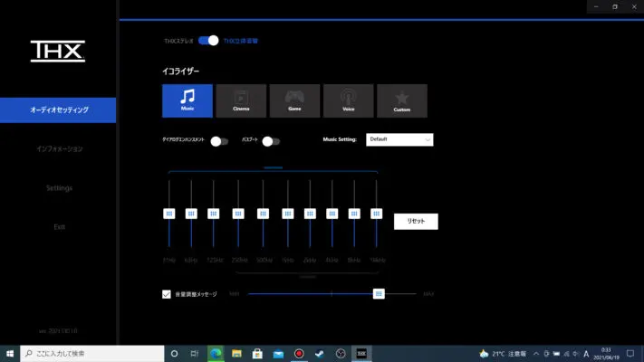Viewport: 644px width, 362px height.
Task: Open File Explorer from the taskbar
Action: (x=236, y=353)
